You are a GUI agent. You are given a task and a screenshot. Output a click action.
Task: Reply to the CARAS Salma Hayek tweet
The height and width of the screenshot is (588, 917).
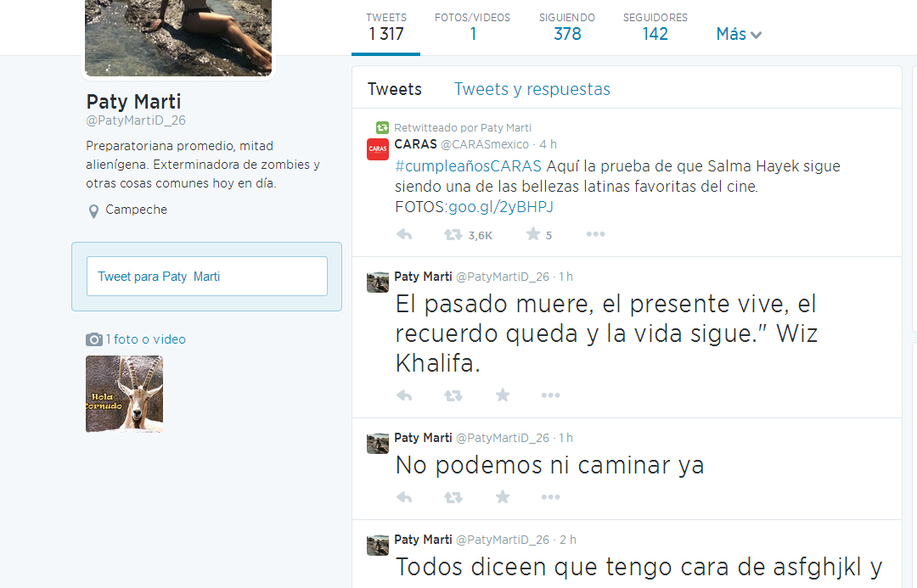[404, 235]
